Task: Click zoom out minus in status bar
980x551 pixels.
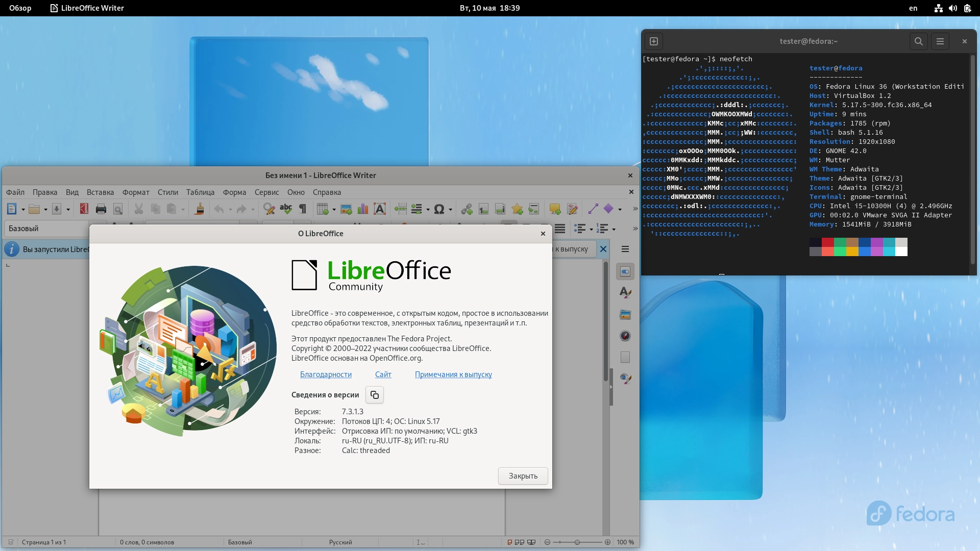Action: (x=547, y=542)
